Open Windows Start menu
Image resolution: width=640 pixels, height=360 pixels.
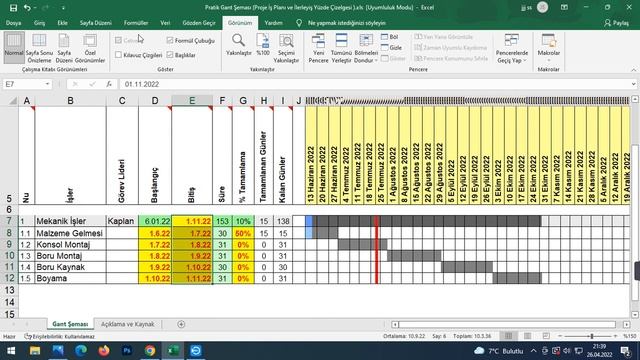11,351
